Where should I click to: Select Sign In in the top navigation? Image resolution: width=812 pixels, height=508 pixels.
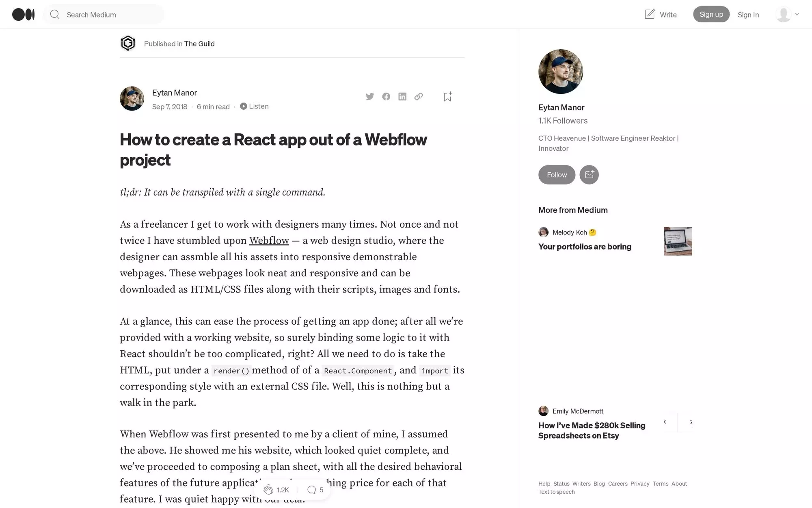(748, 14)
